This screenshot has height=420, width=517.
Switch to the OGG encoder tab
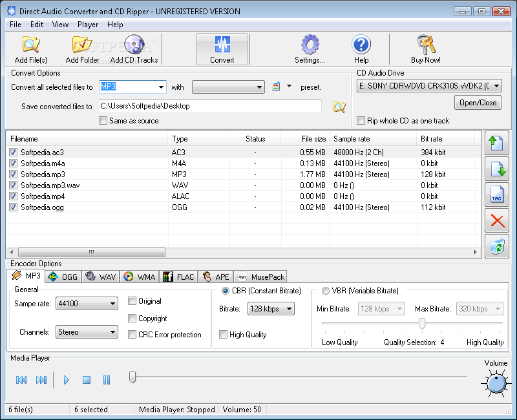[63, 277]
